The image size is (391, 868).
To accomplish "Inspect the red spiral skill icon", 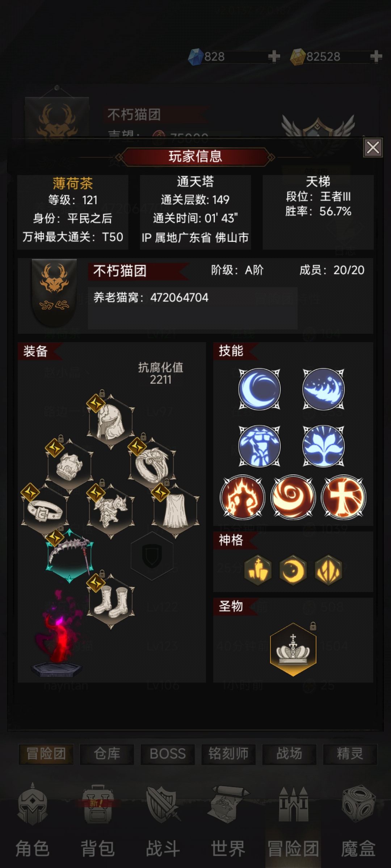I will 293,497.
